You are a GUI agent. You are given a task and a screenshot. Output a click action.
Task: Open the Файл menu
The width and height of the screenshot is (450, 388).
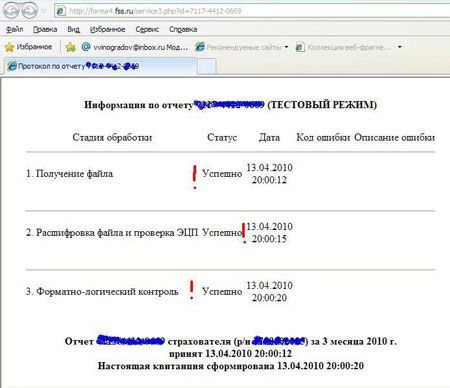(x=14, y=29)
